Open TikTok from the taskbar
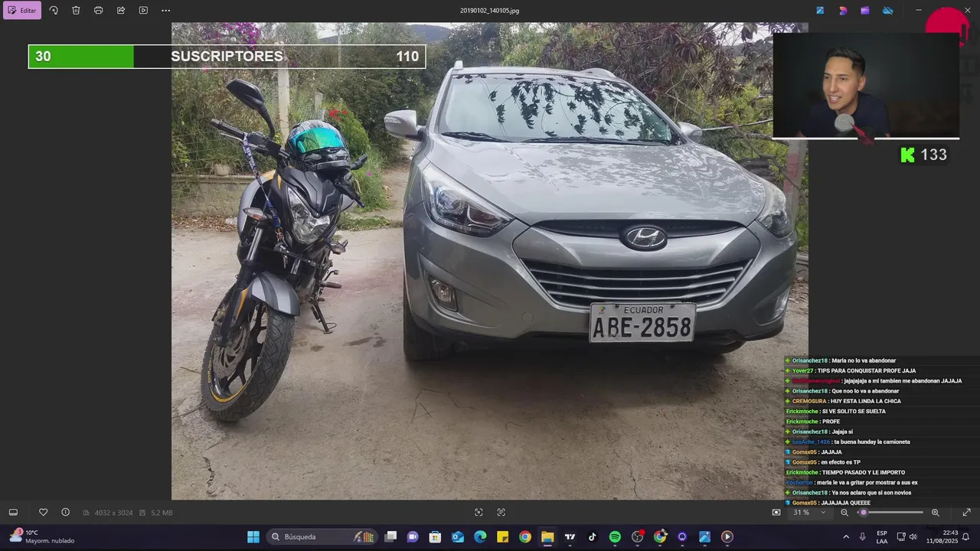This screenshot has width=980, height=551. [592, 537]
